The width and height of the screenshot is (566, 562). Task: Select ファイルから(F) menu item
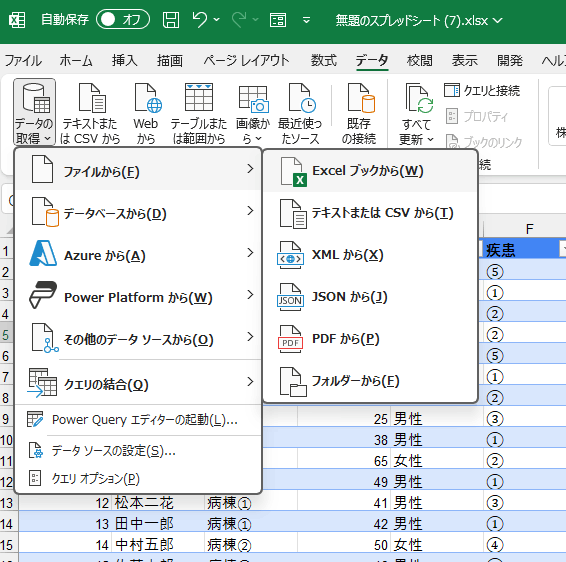click(138, 169)
